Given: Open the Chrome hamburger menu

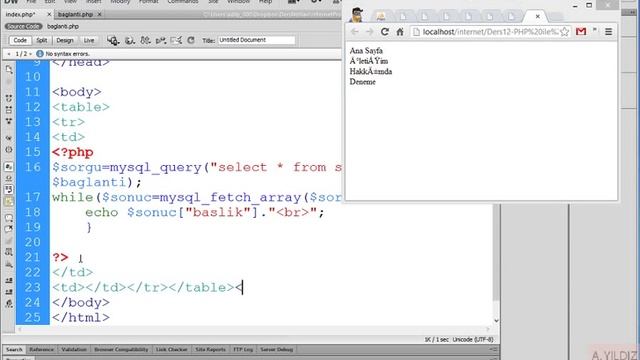Looking at the screenshot, I should (x=608, y=32).
